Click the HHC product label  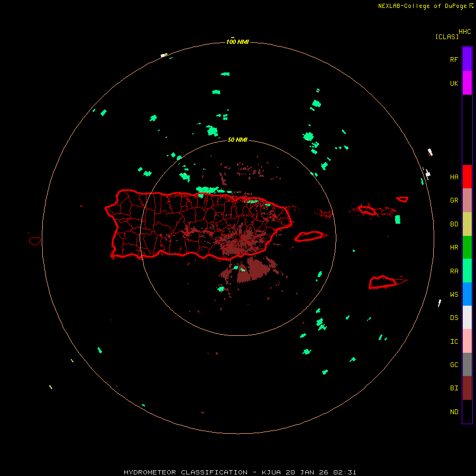(x=464, y=32)
